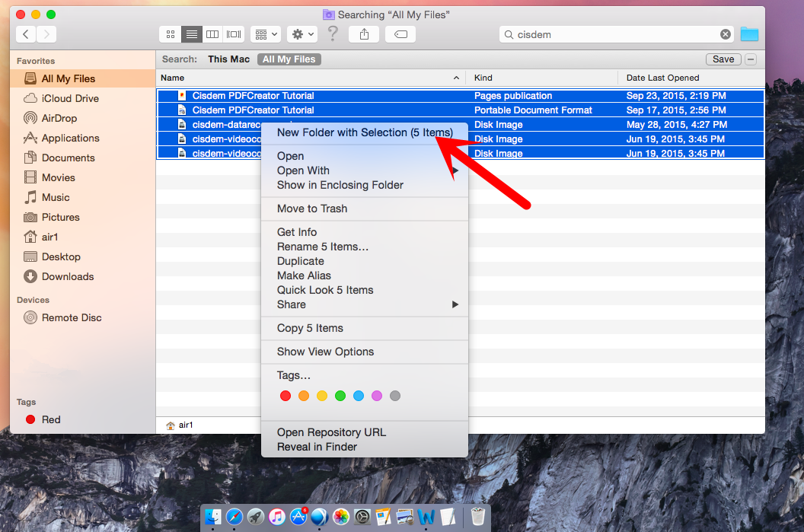This screenshot has width=804, height=532.
Task: Open the Trash in the Dock
Action: (x=477, y=517)
